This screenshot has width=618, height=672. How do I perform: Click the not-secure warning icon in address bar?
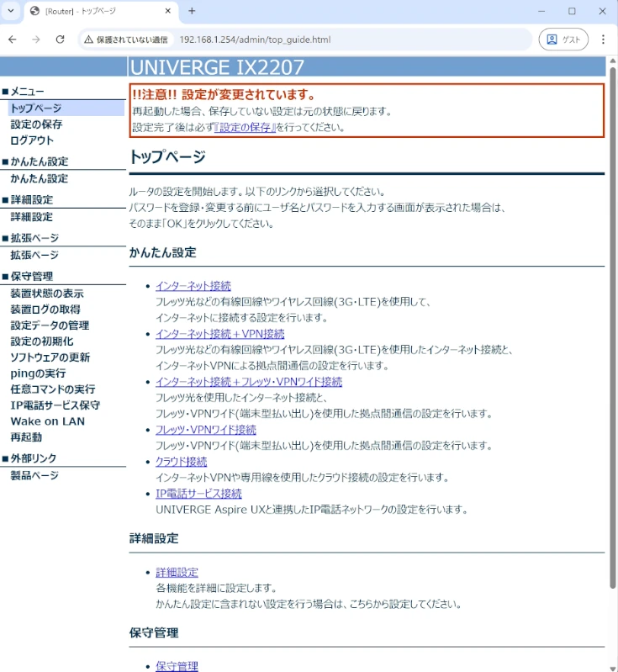[x=88, y=40]
